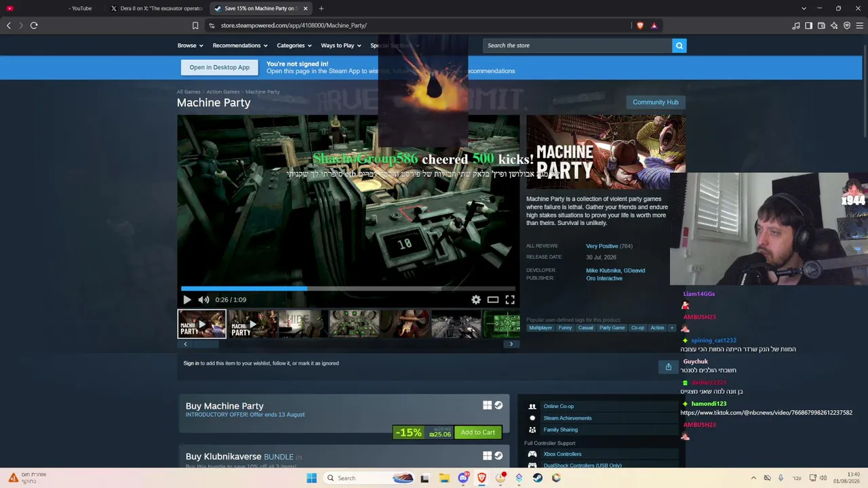
Task: Click Open in Desktop App button
Action: click(219, 67)
